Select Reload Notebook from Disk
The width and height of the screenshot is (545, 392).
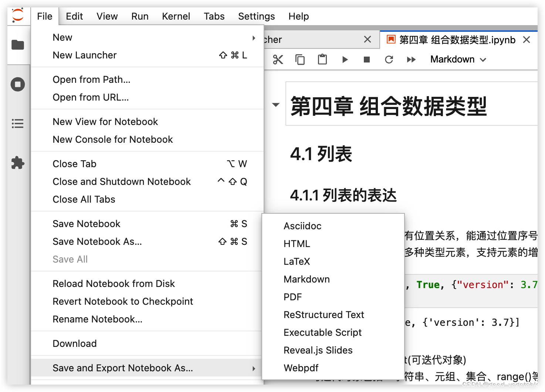114,283
